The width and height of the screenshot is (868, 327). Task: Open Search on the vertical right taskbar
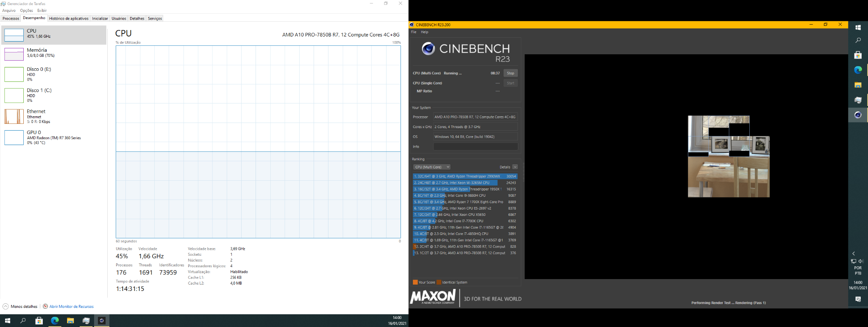pyautogui.click(x=858, y=40)
